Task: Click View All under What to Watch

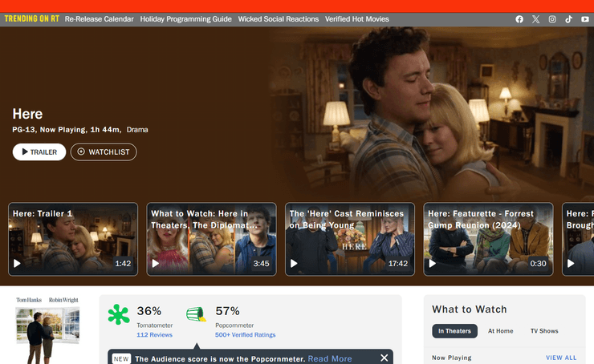Action: click(561, 358)
